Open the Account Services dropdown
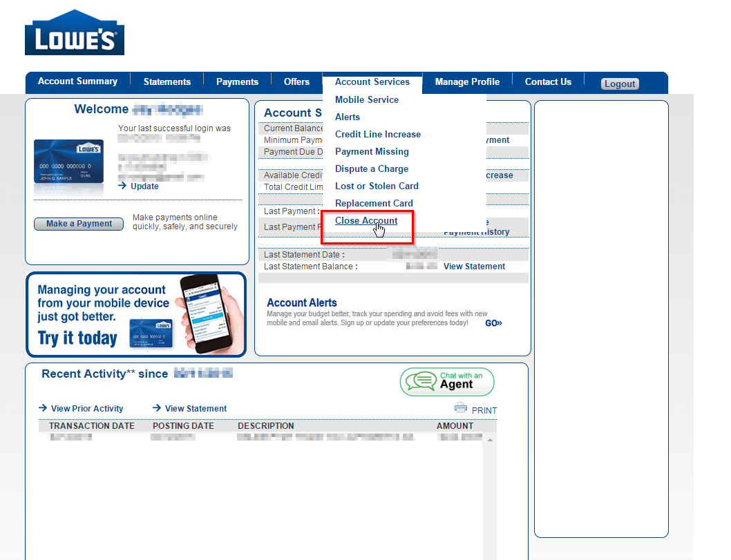The height and width of the screenshot is (560, 731). (372, 81)
